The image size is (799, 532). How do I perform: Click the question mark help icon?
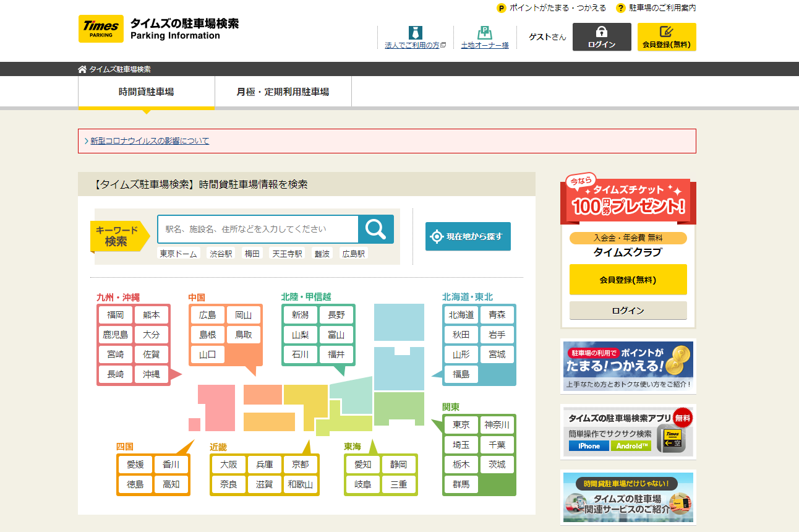pos(620,9)
